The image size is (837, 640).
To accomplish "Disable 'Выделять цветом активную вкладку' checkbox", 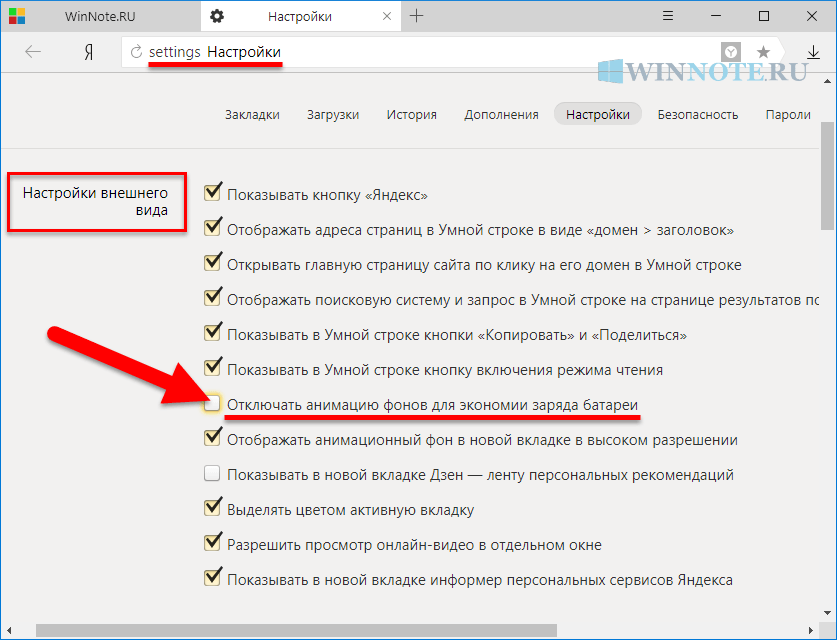I will [212, 509].
